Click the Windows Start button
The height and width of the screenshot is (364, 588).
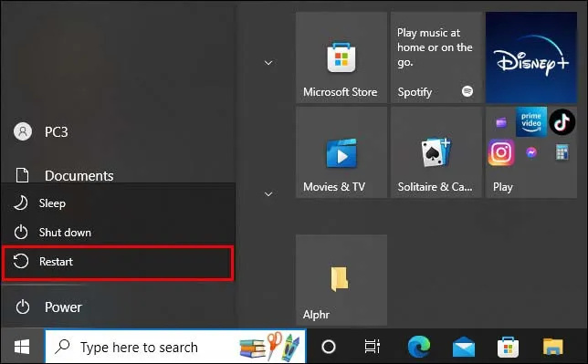click(22, 347)
